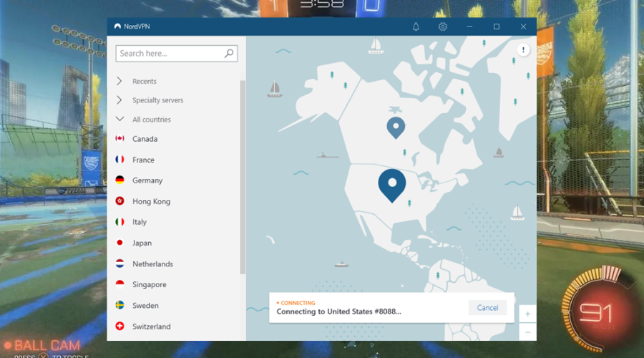Open the notifications bell icon
Viewport: 644px width, 358px height.
(416, 26)
